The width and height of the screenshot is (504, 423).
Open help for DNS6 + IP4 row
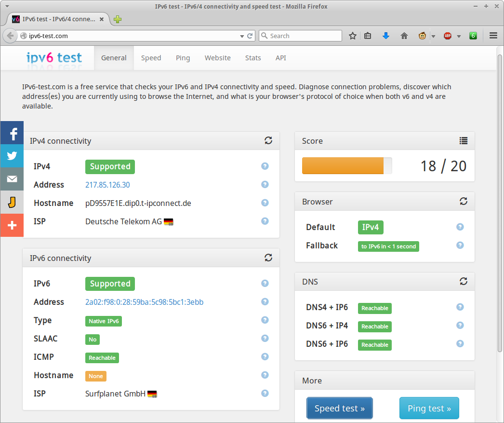point(460,325)
